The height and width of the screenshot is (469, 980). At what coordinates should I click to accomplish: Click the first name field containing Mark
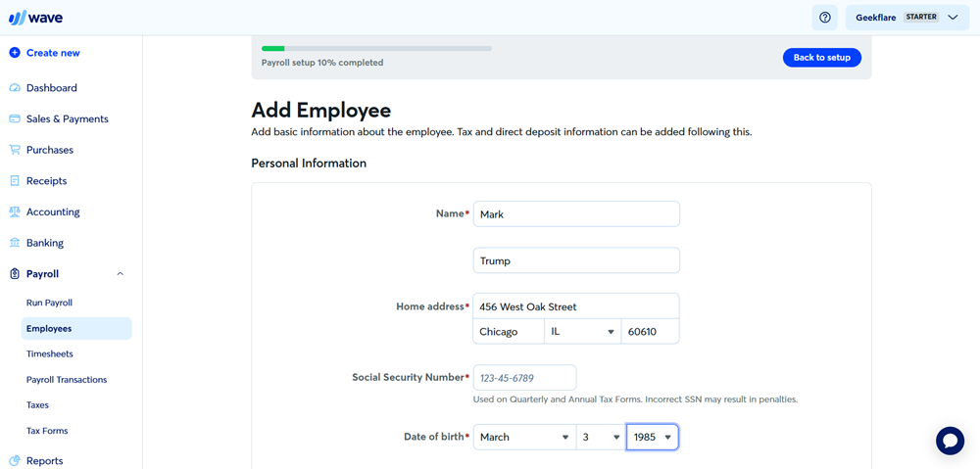576,214
